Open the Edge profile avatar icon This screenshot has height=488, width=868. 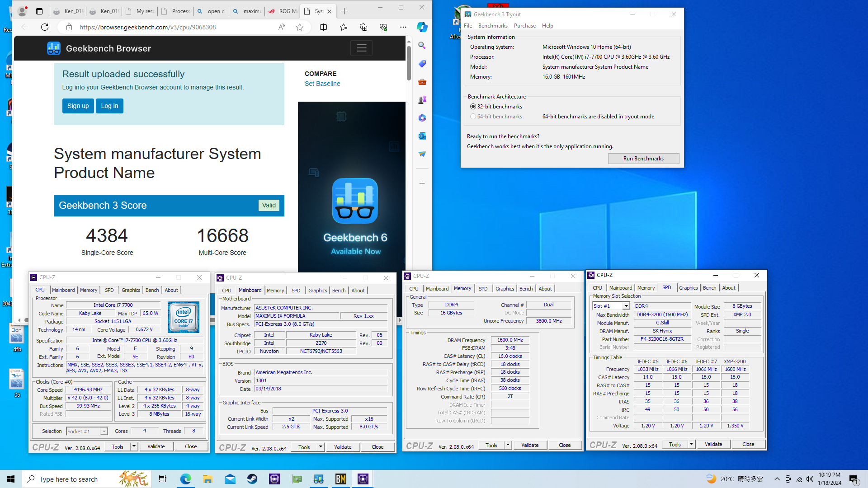coord(22,11)
